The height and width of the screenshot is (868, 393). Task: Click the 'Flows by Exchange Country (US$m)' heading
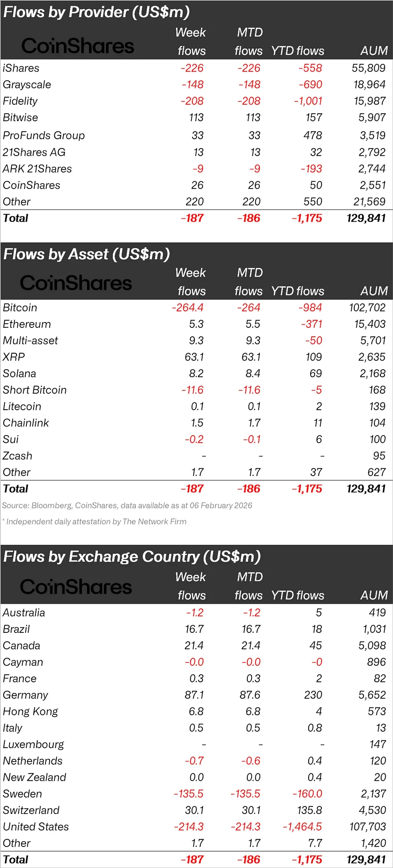pos(132,557)
